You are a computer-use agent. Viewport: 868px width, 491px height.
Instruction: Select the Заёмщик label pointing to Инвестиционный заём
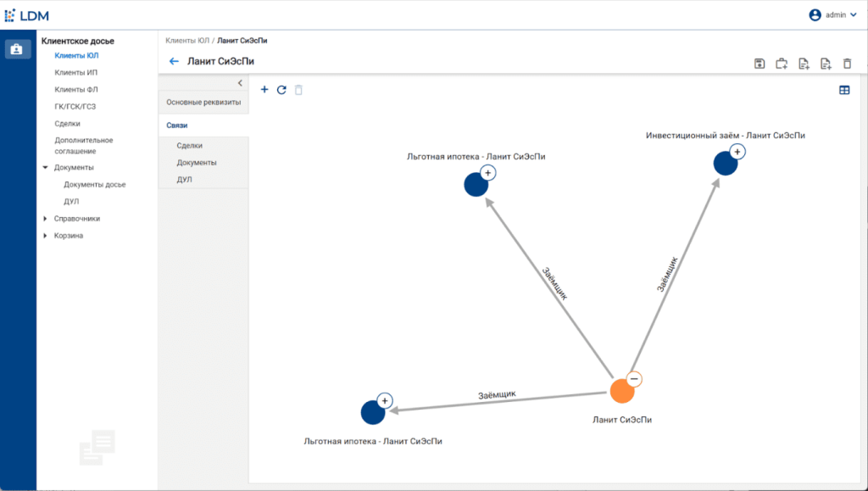(668, 274)
